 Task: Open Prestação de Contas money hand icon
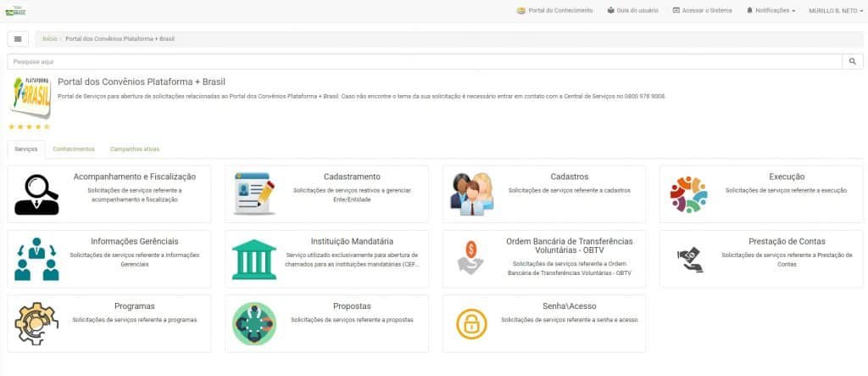pyautogui.click(x=690, y=260)
